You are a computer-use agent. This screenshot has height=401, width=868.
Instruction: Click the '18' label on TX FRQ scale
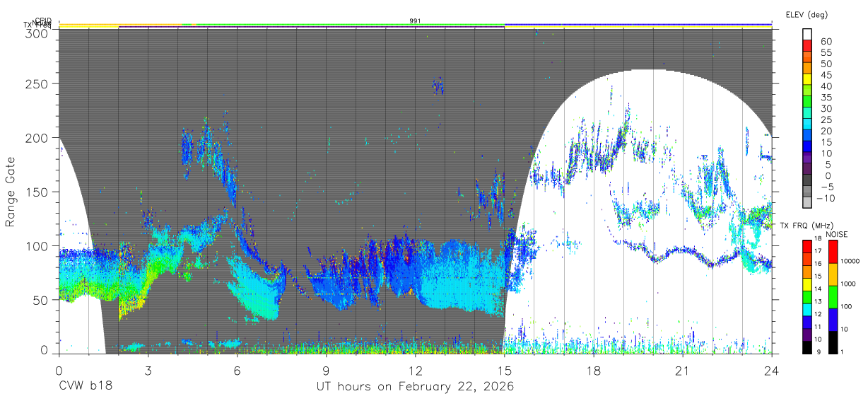pyautogui.click(x=818, y=238)
